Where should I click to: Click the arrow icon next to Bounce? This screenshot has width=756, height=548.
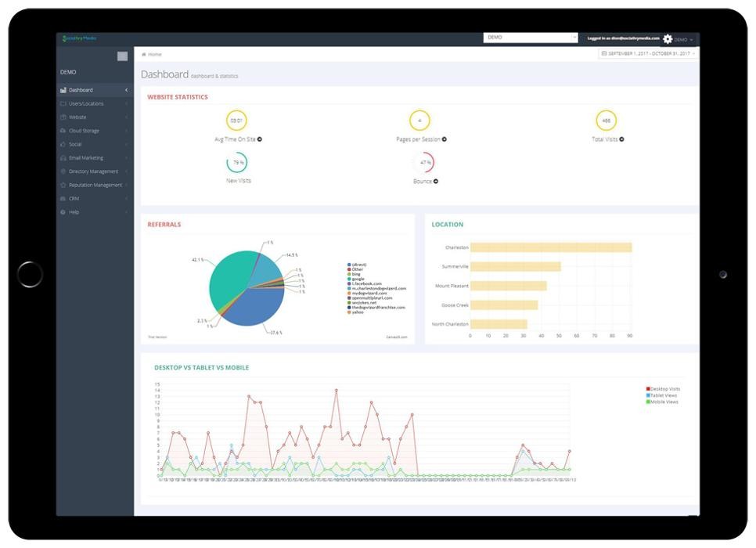436,181
